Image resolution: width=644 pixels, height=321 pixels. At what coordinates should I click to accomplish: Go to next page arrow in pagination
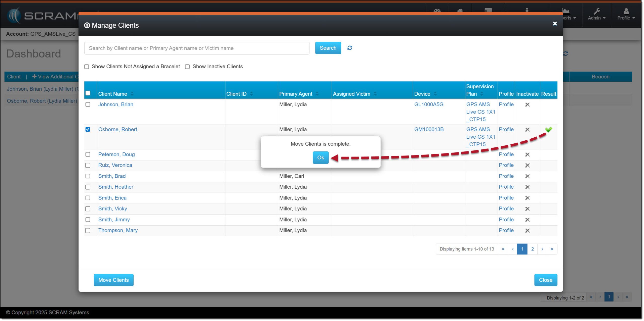click(x=542, y=249)
